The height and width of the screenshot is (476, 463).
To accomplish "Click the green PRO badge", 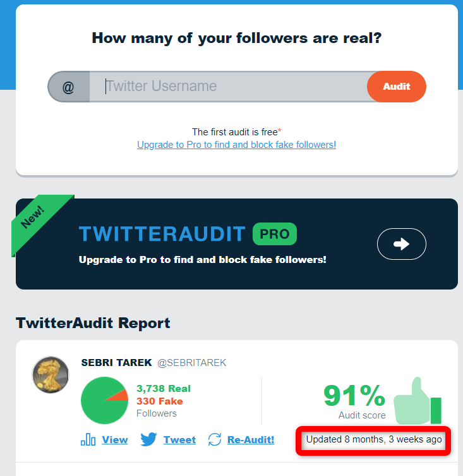I will point(275,234).
